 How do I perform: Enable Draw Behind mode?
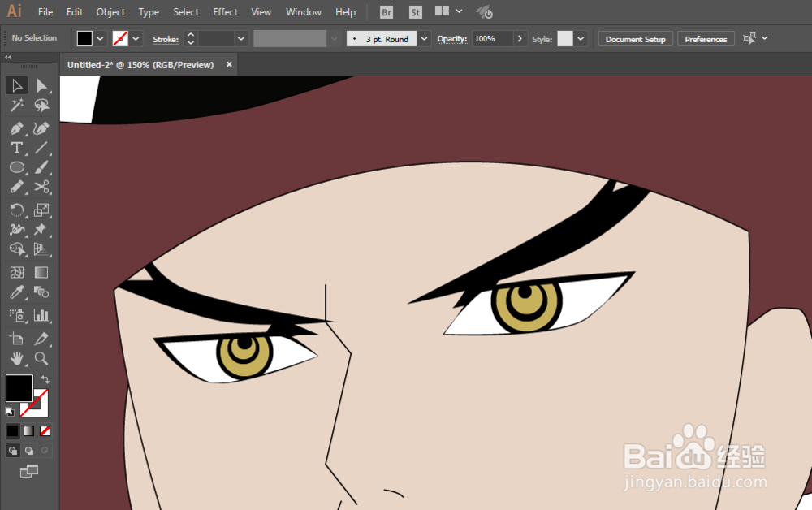(x=28, y=451)
